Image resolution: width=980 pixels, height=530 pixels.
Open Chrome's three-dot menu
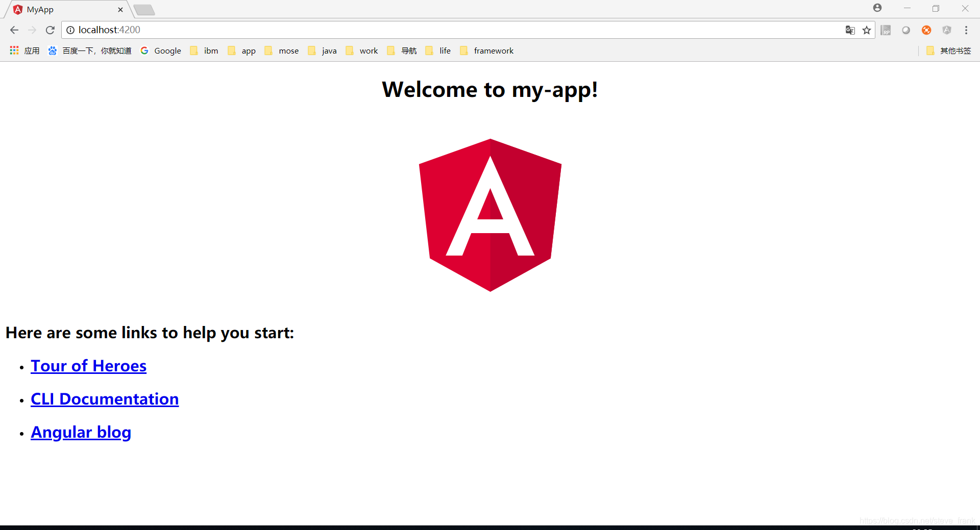click(966, 30)
